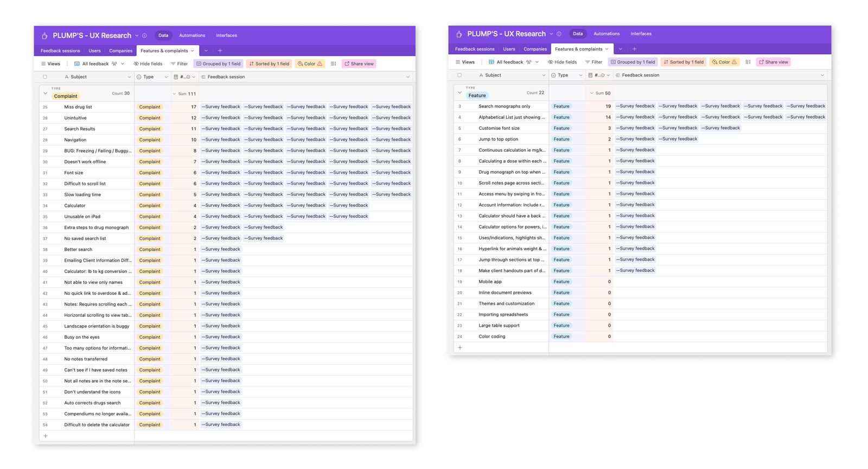868x469 pixels.
Task: Click Grouped by 1 field in right window
Action: [x=633, y=62]
